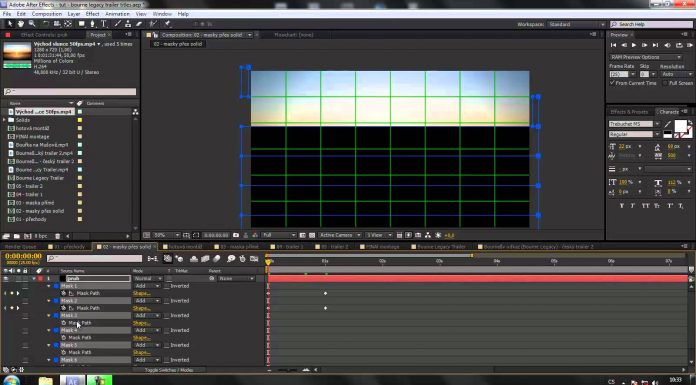Select the Roto Brush tool

pos(153,24)
